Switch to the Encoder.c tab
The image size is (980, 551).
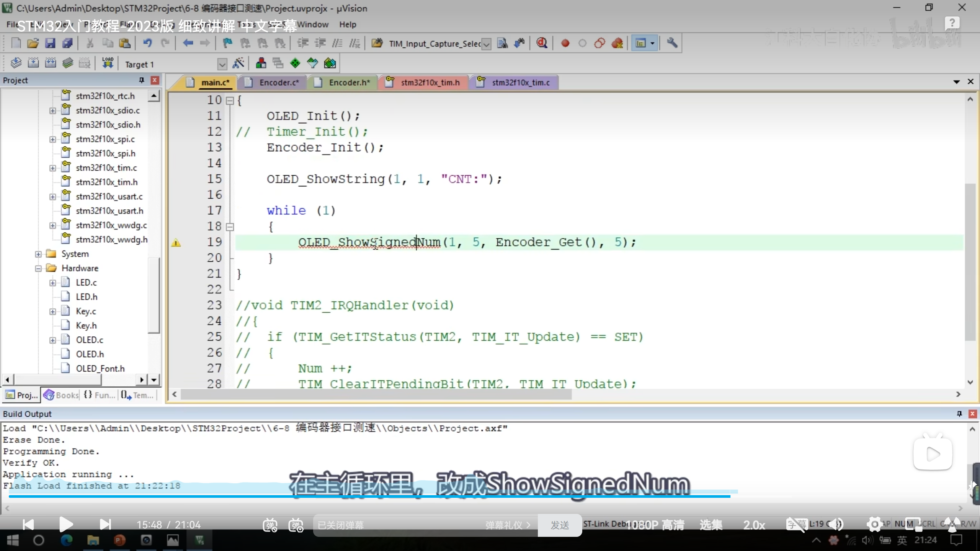[278, 82]
